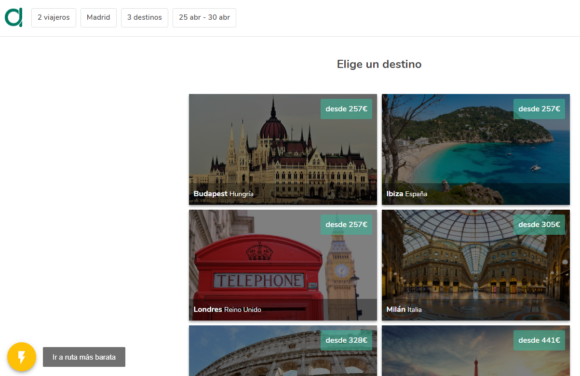Open the 2 viajeros selector
Image resolution: width=580 pixels, height=376 pixels.
point(54,17)
